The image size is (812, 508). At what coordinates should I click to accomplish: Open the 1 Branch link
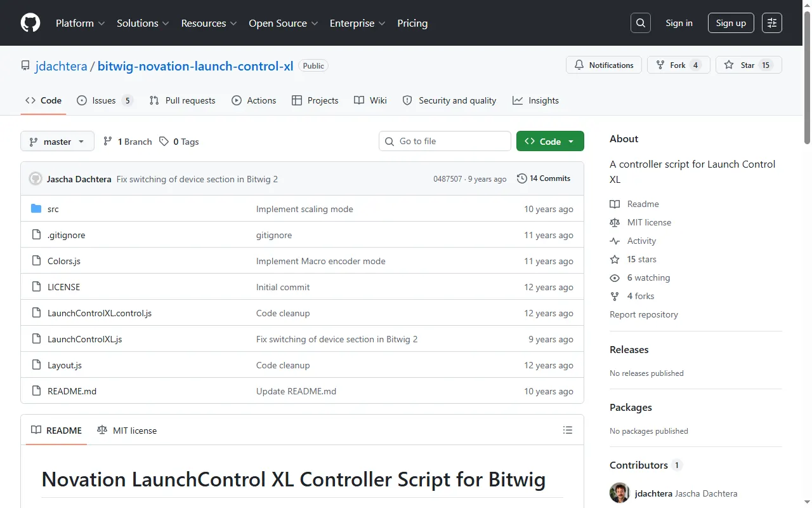point(128,142)
